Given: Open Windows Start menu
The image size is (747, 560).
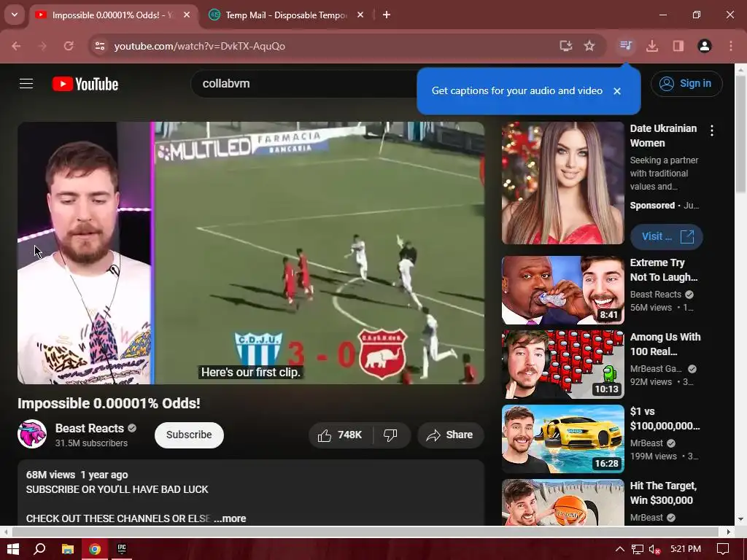Looking at the screenshot, I should 13,549.
